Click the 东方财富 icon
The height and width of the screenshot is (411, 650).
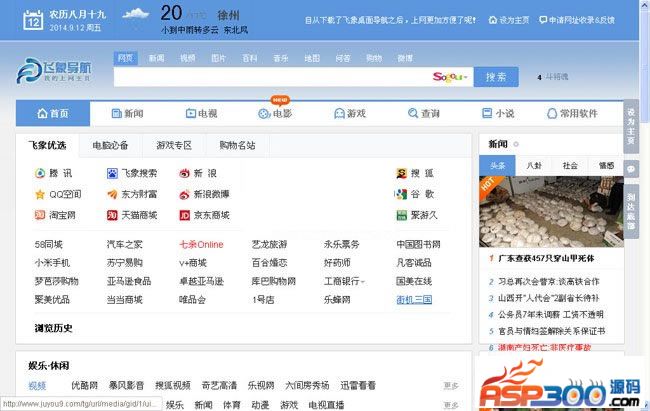(x=112, y=194)
